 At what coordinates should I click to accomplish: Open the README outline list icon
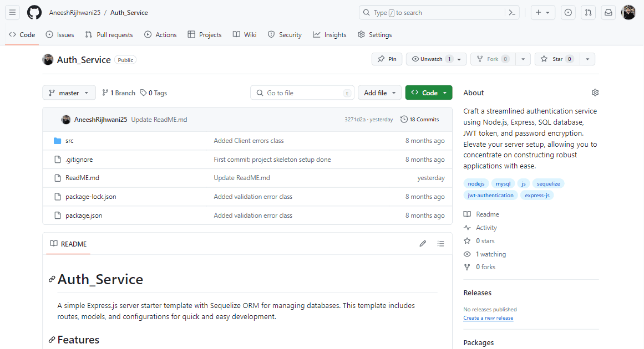point(440,244)
